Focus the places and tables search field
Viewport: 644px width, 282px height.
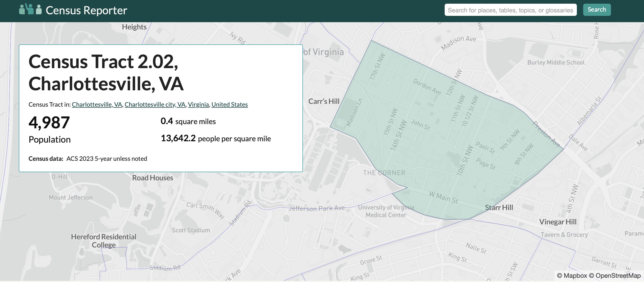pos(510,10)
